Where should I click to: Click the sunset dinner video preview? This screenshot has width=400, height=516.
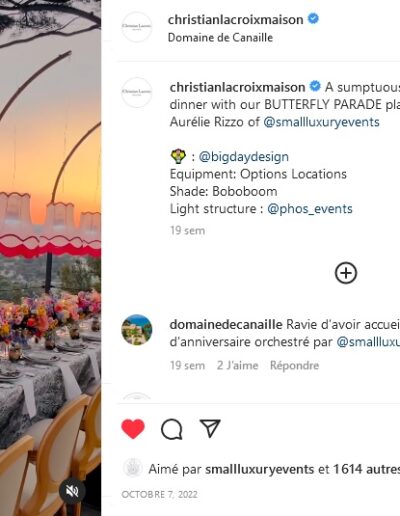tap(50, 258)
